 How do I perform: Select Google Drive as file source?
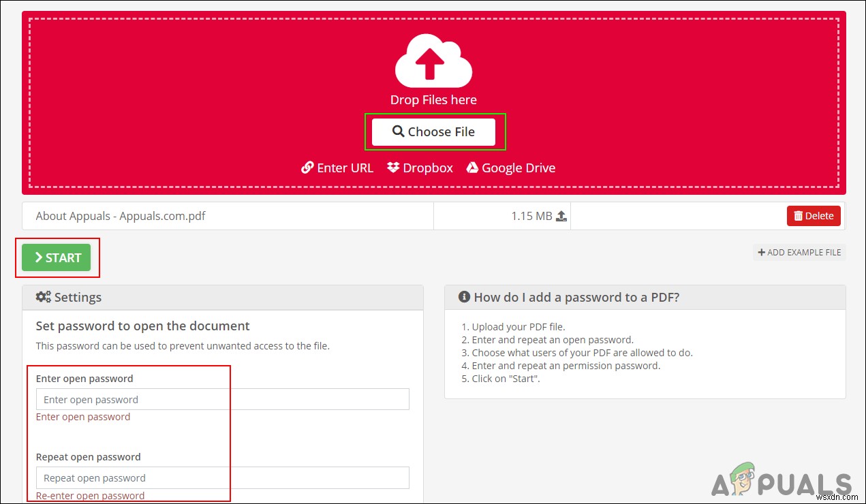coord(510,168)
